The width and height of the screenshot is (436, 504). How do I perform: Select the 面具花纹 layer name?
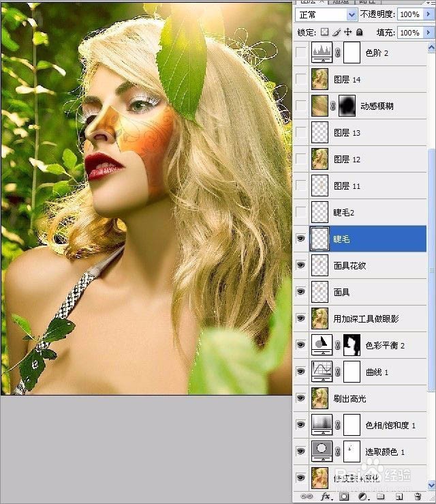coord(349,265)
